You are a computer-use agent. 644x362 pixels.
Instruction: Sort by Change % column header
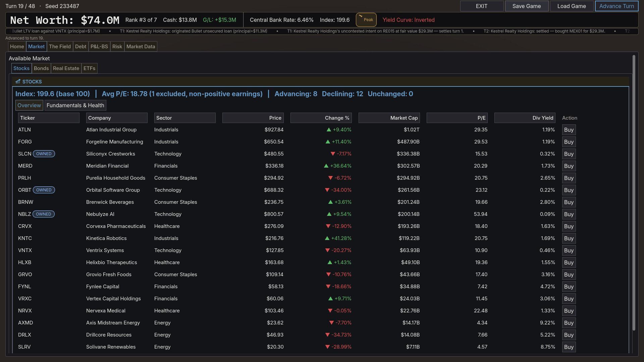(321, 118)
